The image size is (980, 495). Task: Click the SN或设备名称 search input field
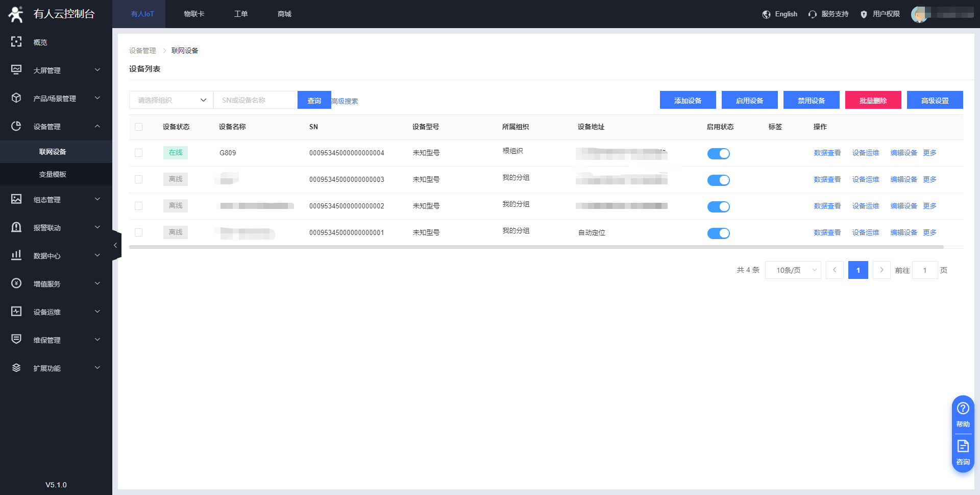[x=255, y=100]
